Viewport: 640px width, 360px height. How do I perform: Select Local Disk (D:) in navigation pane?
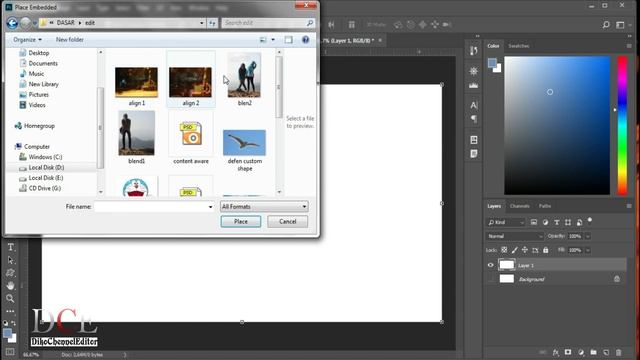(46, 167)
